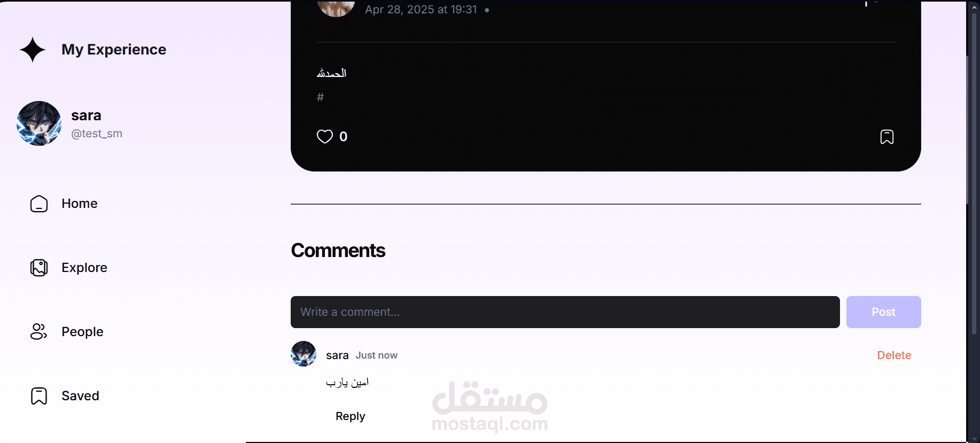
Task: Delete sara's comment
Action: coord(894,355)
